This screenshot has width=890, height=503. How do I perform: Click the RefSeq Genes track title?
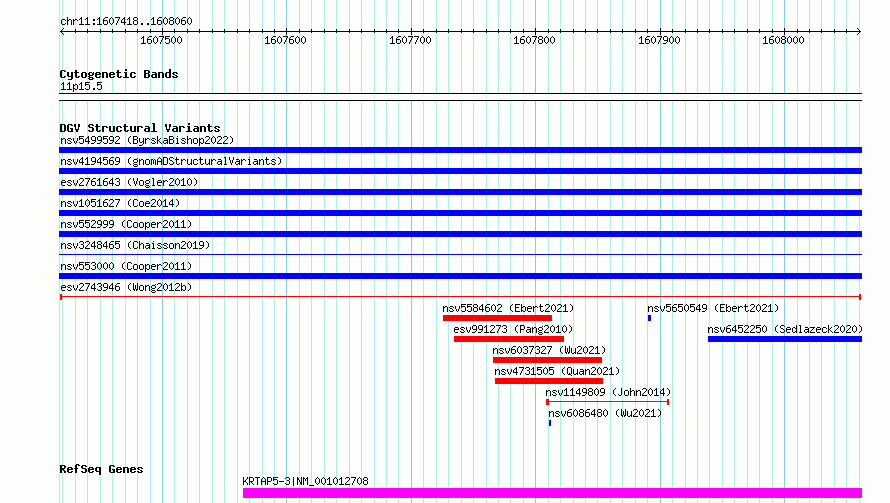(x=101, y=470)
